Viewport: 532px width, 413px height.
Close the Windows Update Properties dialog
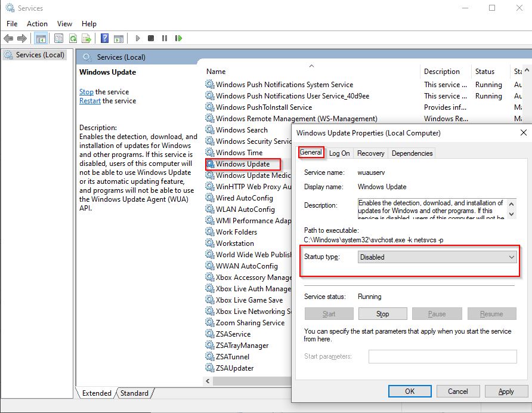(524, 132)
